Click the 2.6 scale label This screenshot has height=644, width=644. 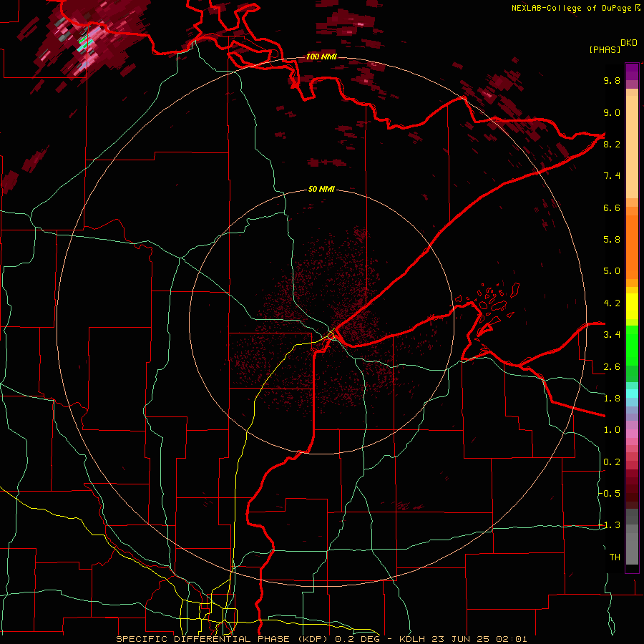[x=612, y=367]
